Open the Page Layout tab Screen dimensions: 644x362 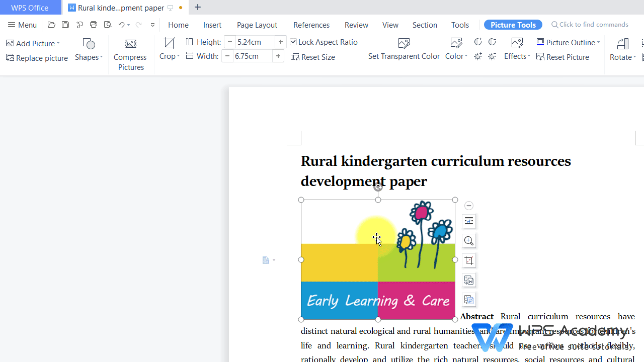coord(257,25)
